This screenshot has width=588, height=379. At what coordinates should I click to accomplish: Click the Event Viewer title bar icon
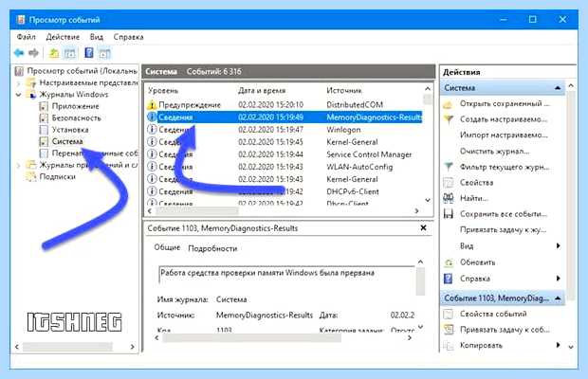click(21, 20)
